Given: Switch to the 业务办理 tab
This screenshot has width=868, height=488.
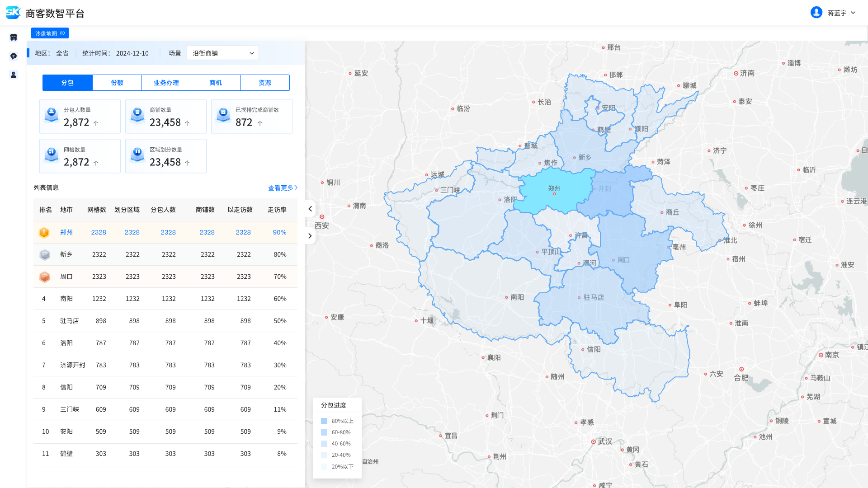Looking at the screenshot, I should click(166, 83).
